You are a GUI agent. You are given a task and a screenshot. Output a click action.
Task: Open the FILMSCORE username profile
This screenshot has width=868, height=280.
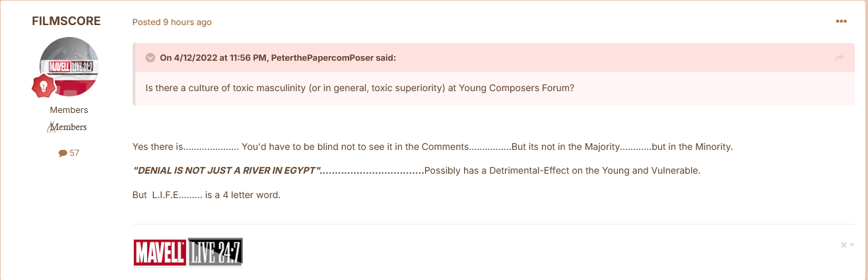tap(66, 21)
